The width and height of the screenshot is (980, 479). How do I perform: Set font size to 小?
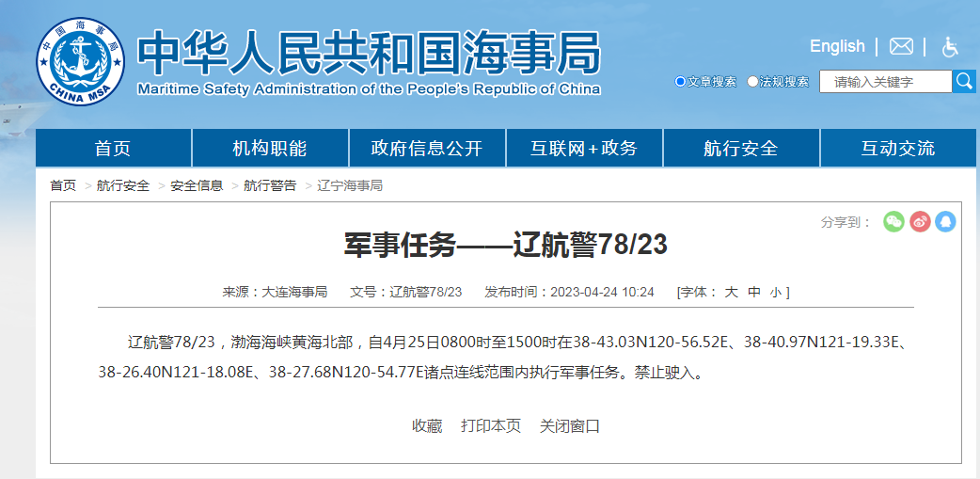776,292
